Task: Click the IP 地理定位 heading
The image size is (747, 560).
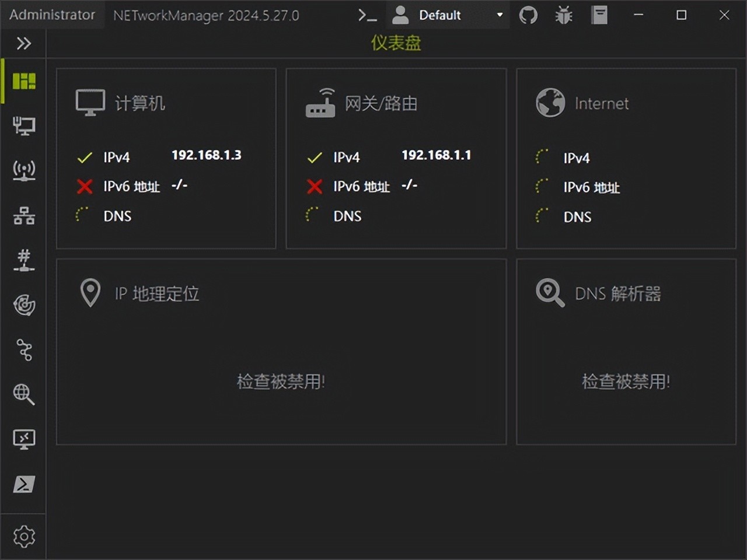Action: click(x=157, y=293)
